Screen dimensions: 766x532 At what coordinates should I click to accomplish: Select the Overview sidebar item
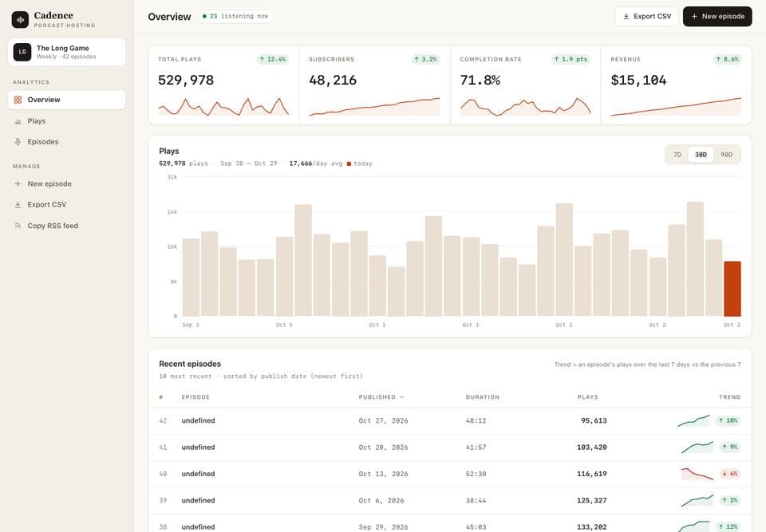coord(67,100)
